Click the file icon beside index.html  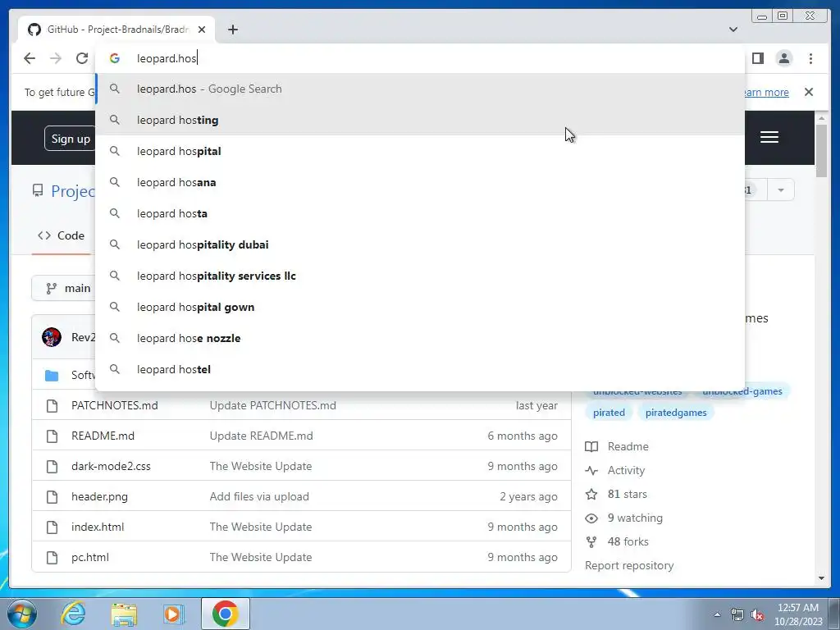pos(52,527)
